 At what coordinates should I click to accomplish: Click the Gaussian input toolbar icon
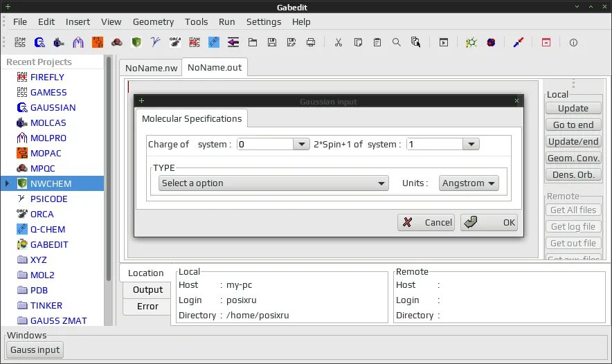point(39,42)
